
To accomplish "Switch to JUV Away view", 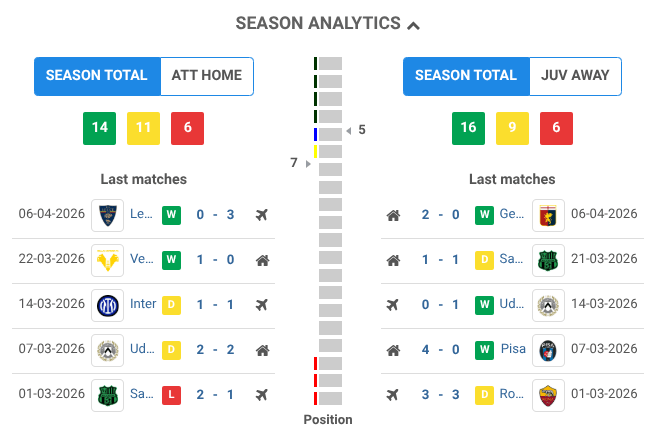I will coord(576,76).
